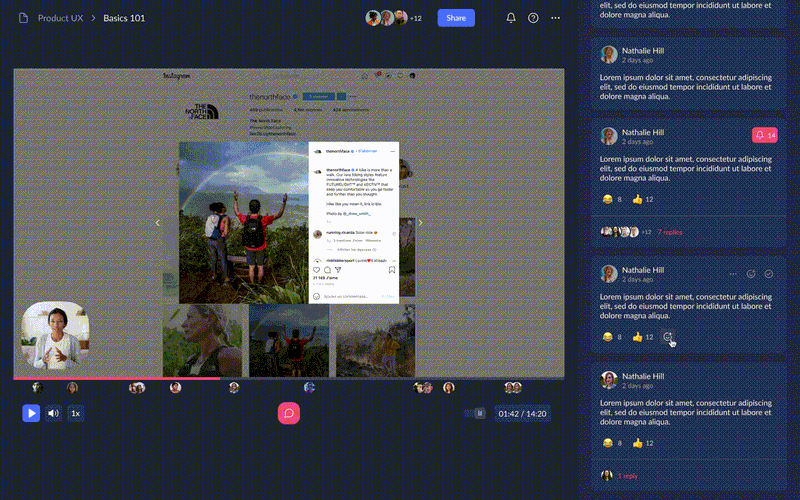Image resolution: width=800 pixels, height=500 pixels.
Task: Click the blue Share button
Action: [456, 18]
